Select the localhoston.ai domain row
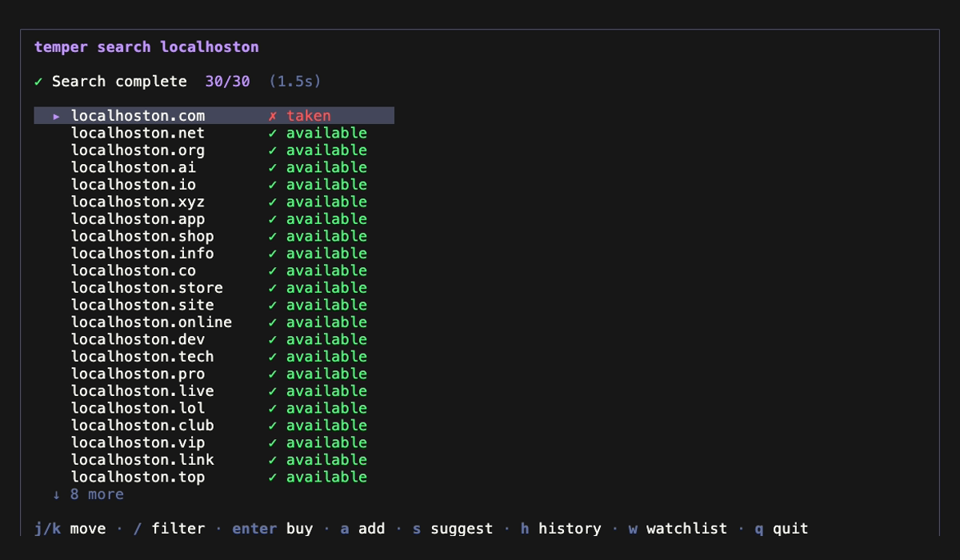Image resolution: width=960 pixels, height=560 pixels. point(214,167)
